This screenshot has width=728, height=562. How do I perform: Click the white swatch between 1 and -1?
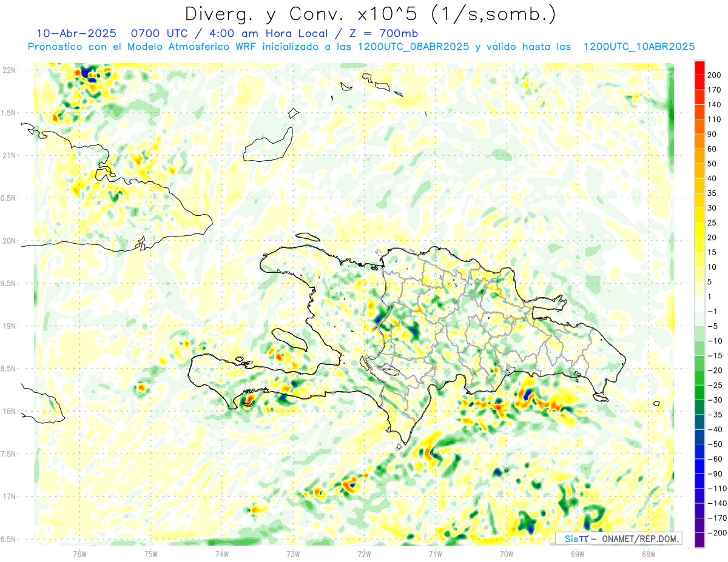[x=699, y=304]
